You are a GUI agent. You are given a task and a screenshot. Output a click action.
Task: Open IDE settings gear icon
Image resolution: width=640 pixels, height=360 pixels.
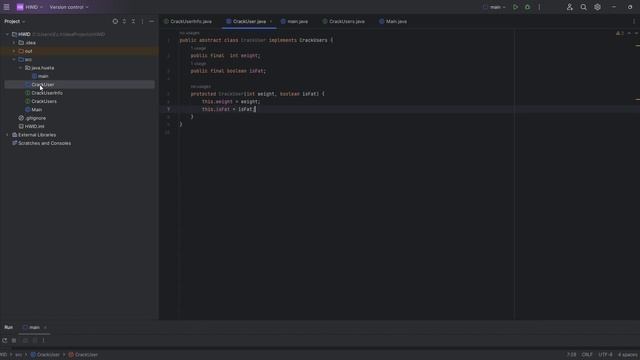coord(597,7)
